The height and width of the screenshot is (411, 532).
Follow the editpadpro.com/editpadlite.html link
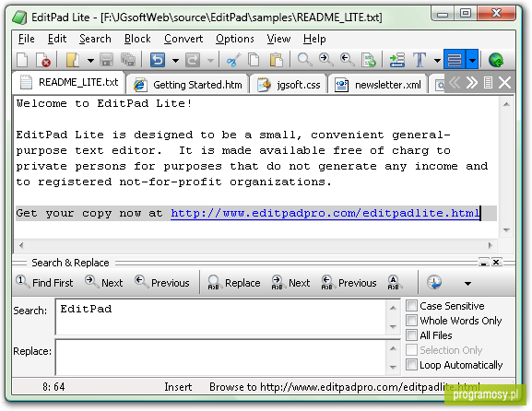[325, 213]
